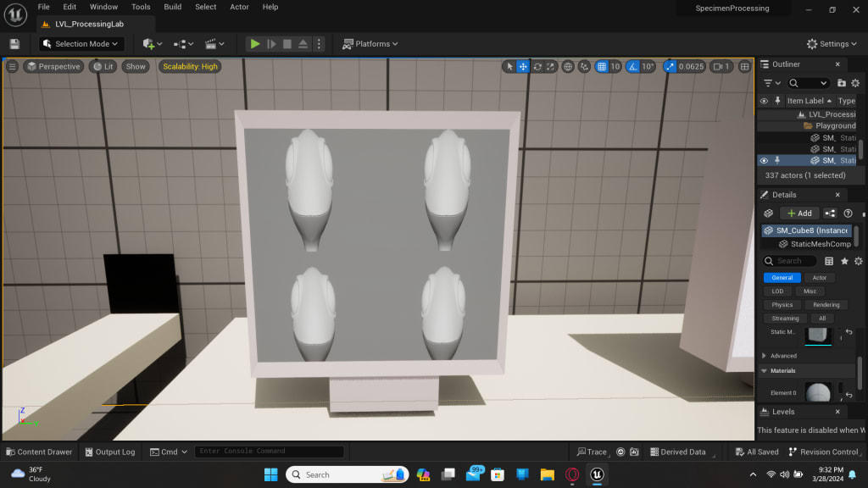This screenshot has width=868, height=488.
Task: Select Rendering filter in Details
Action: (x=826, y=305)
